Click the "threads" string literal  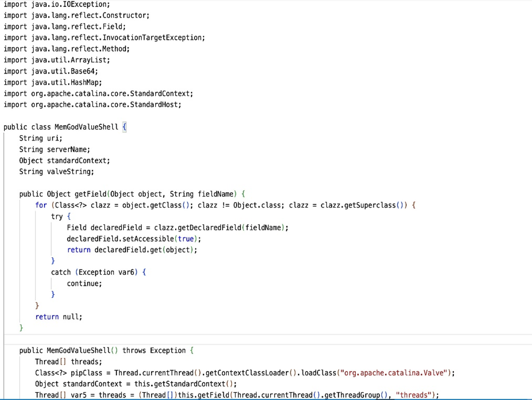click(414, 395)
